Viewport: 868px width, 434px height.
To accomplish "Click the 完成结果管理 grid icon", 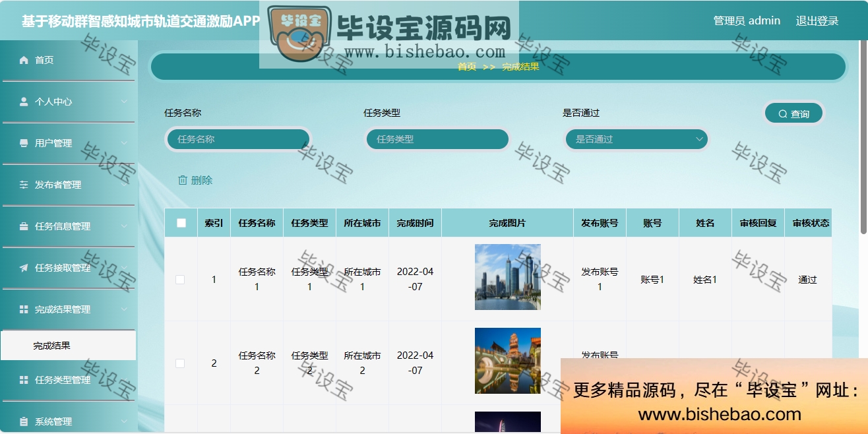I will coord(24,309).
